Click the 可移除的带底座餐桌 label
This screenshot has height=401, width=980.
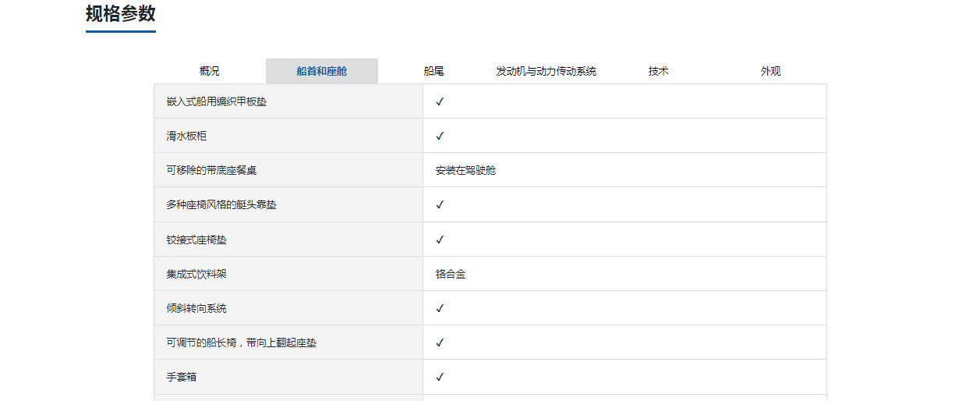(211, 170)
